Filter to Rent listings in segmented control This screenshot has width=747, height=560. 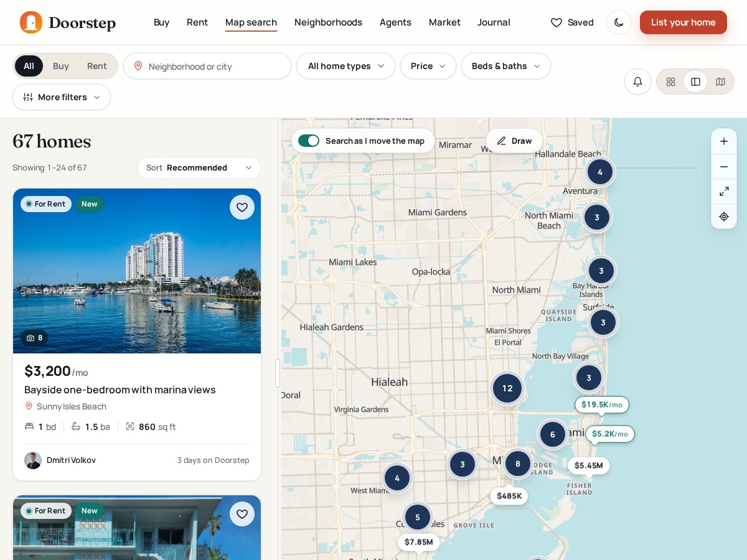(97, 66)
